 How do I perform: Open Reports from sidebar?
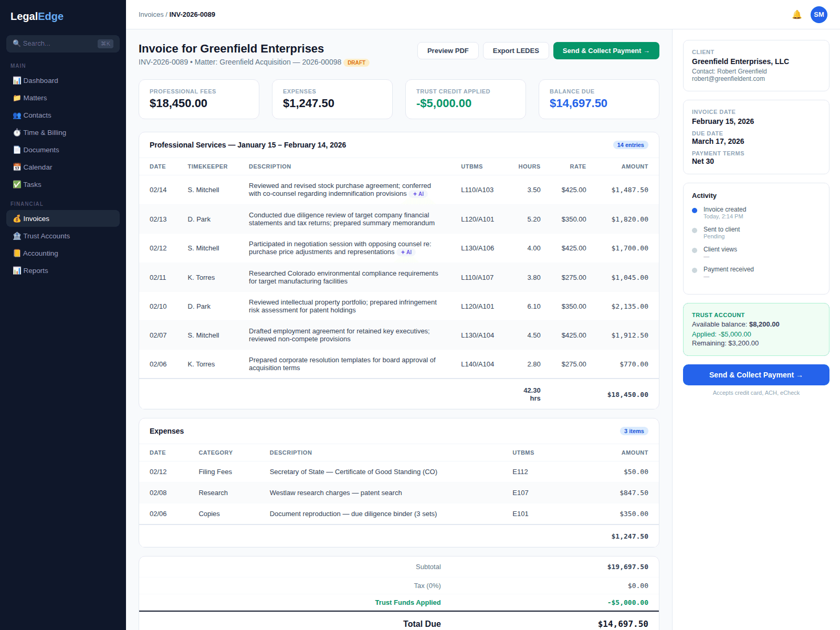[63, 271]
